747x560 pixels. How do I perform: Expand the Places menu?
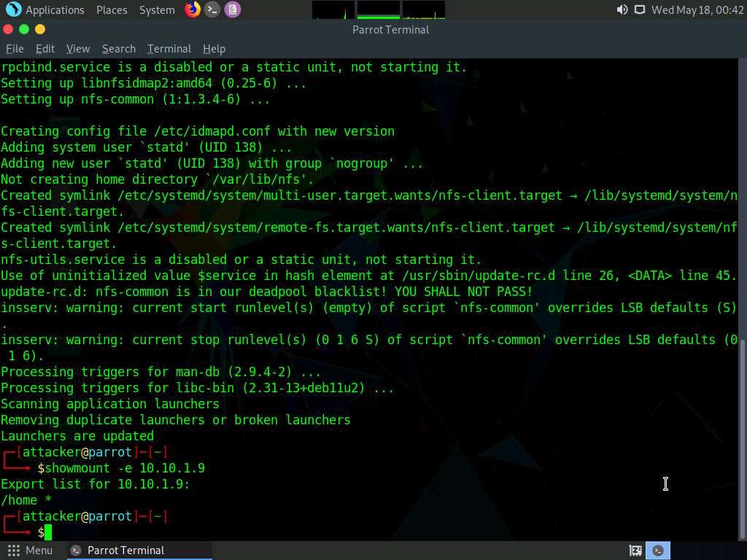point(112,9)
